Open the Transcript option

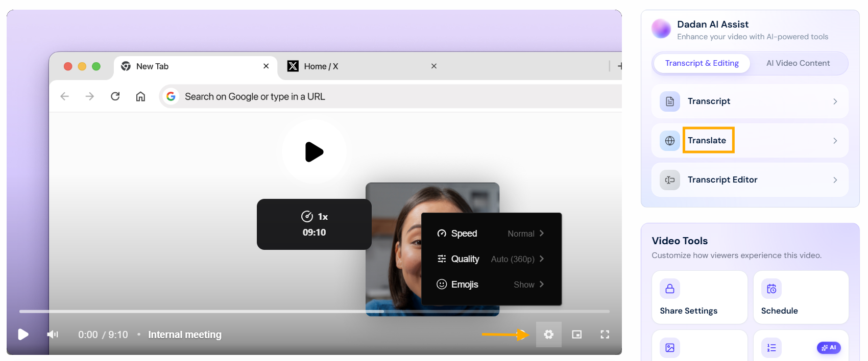(750, 101)
